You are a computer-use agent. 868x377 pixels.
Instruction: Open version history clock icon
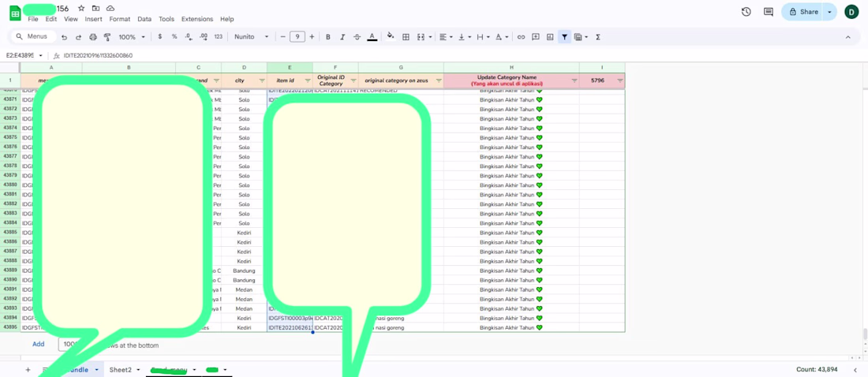point(746,12)
